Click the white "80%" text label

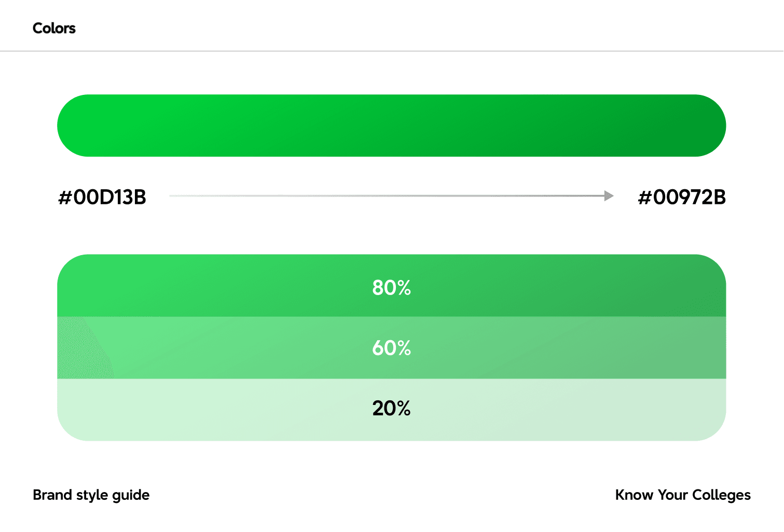coord(392,288)
